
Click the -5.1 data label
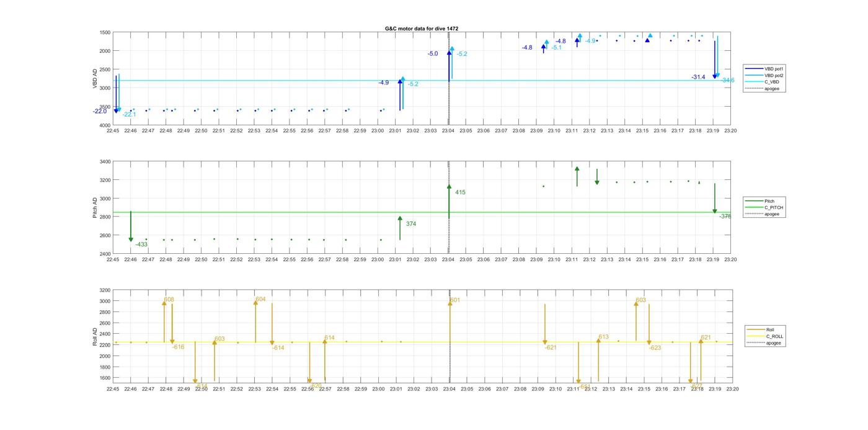556,48
